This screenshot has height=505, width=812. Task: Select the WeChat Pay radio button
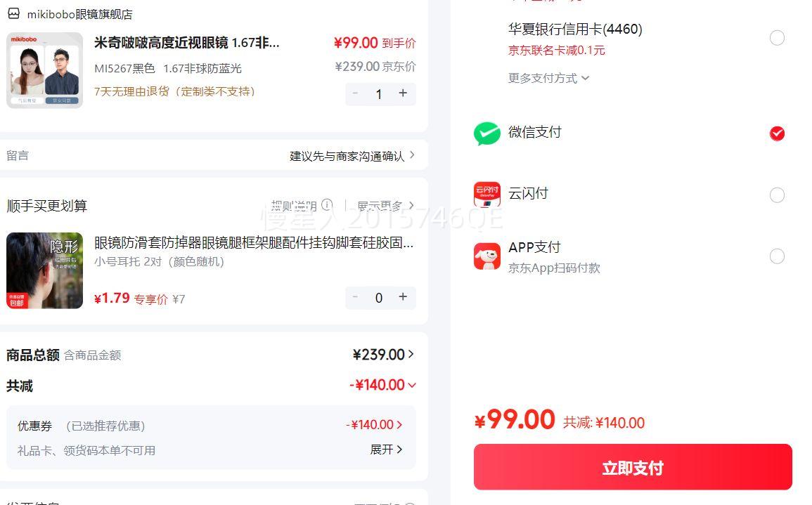(777, 133)
